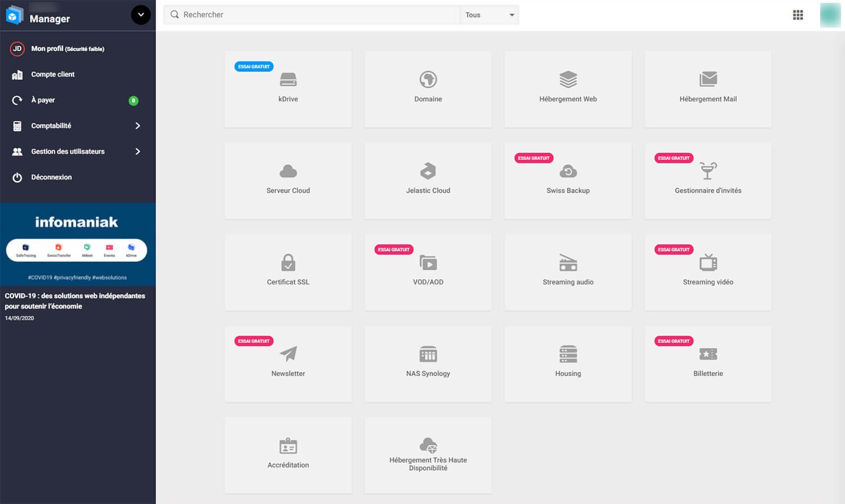The height and width of the screenshot is (504, 845).
Task: Click the À payer green counter badge
Action: 134,101
